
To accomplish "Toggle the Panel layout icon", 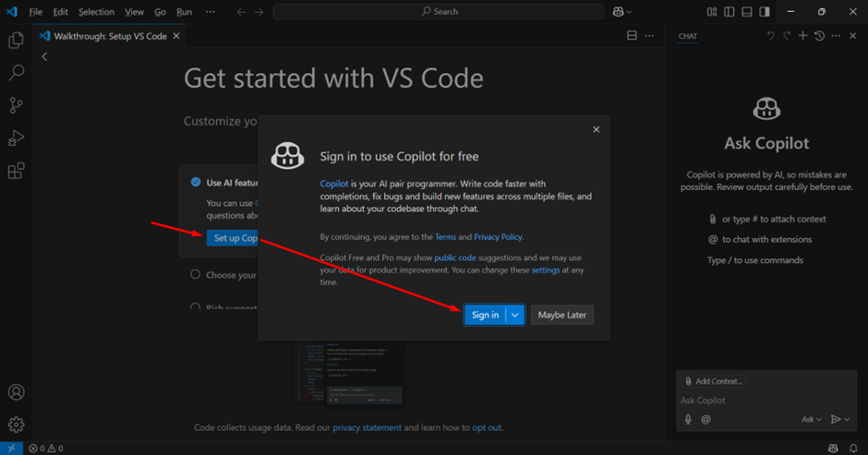I will (747, 12).
